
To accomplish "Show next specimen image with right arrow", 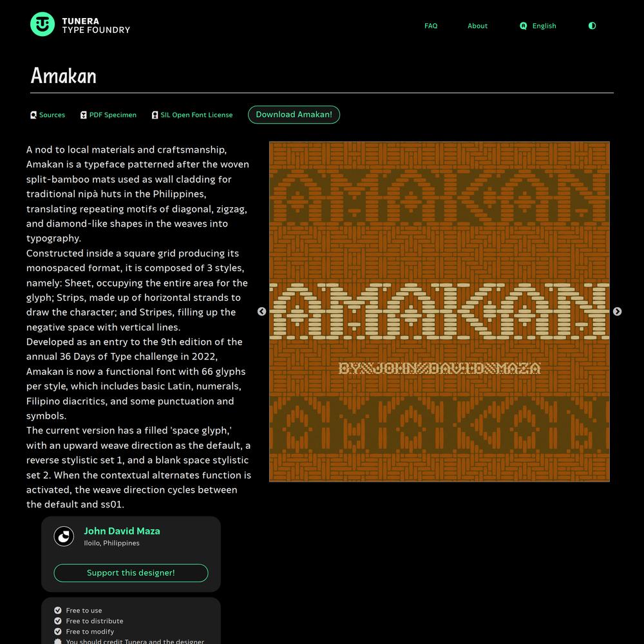I will 617,312.
